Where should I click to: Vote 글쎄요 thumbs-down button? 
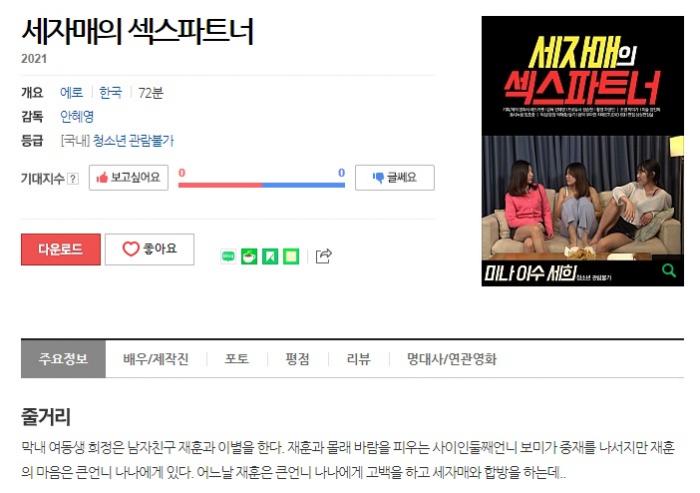pos(395,178)
